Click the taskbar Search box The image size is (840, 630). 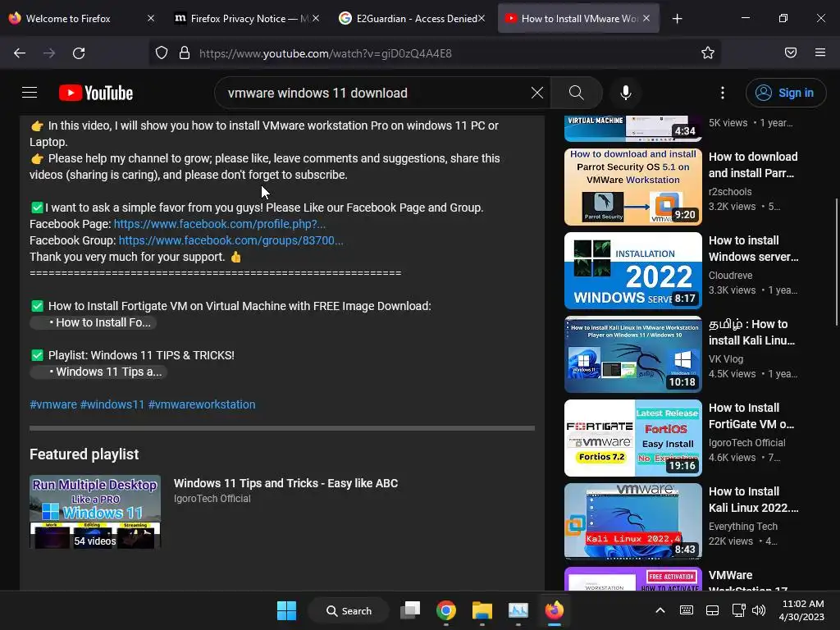tap(349, 610)
